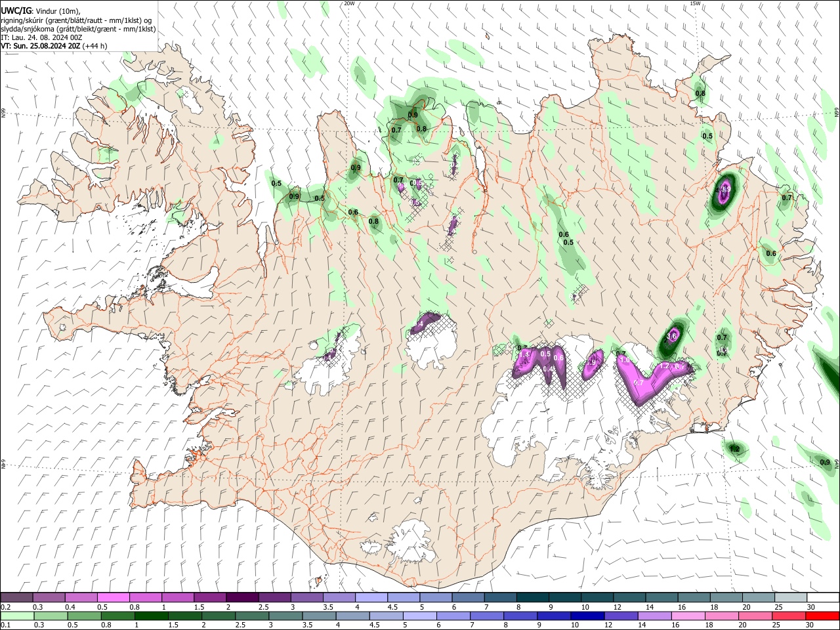Click the 0.7 value on the east coast green patch
This screenshot has width=840, height=630.
pyautogui.click(x=787, y=197)
